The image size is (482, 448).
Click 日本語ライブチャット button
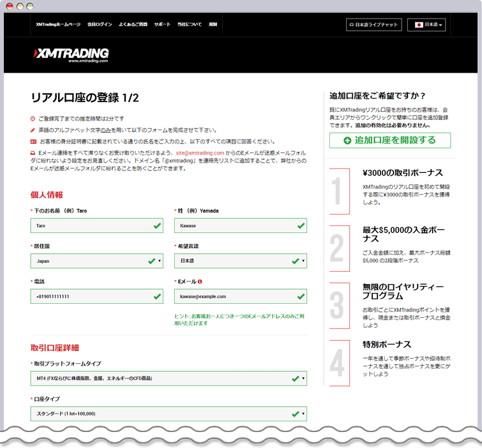(374, 25)
